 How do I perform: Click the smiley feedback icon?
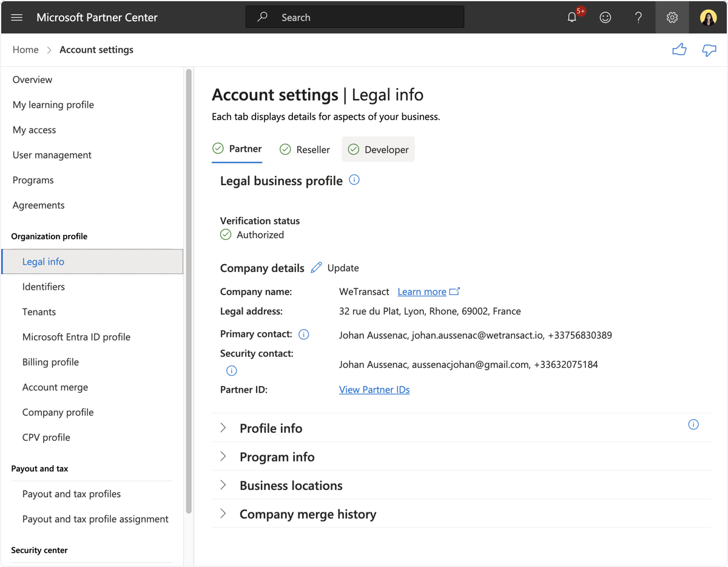click(605, 18)
